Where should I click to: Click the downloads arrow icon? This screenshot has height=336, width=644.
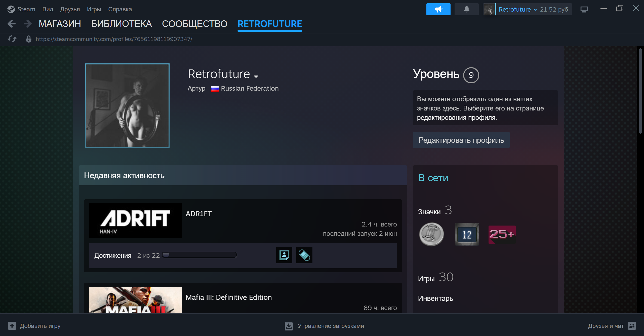[x=289, y=326]
